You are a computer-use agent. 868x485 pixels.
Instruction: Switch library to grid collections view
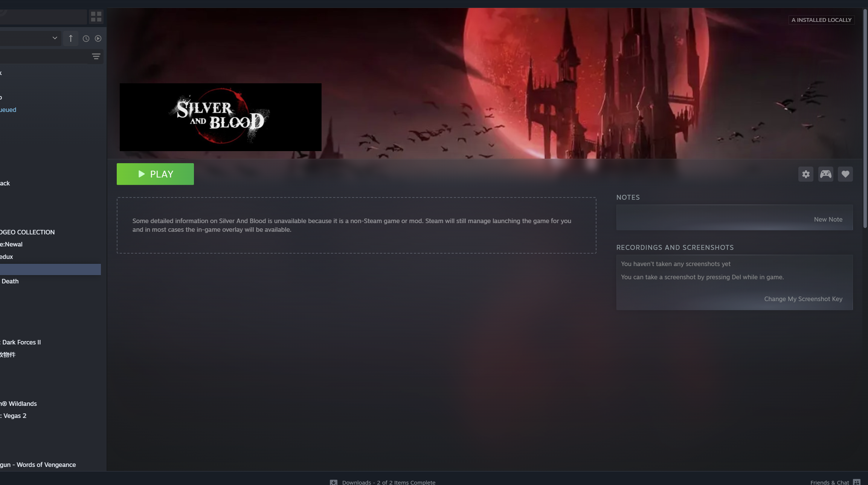pos(96,17)
